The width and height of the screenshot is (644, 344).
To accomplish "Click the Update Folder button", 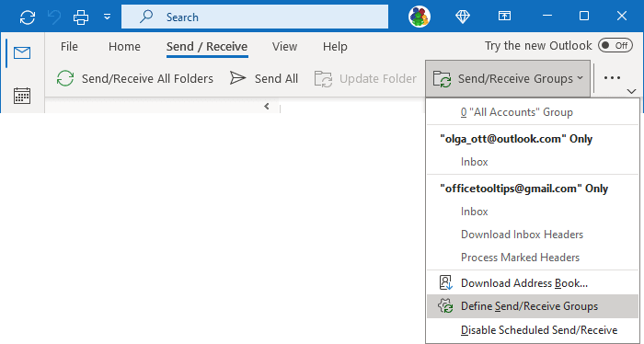I will [x=365, y=78].
